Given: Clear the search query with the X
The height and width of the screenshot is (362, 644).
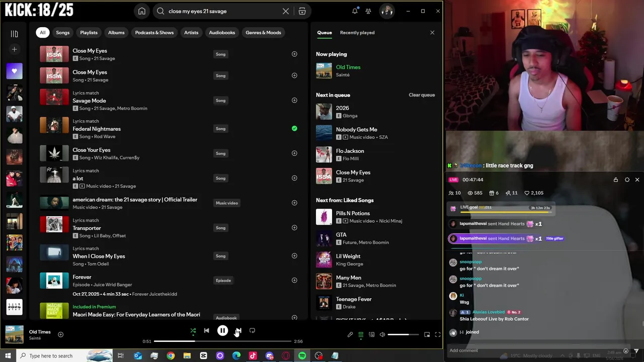Looking at the screenshot, I should 285,11.
